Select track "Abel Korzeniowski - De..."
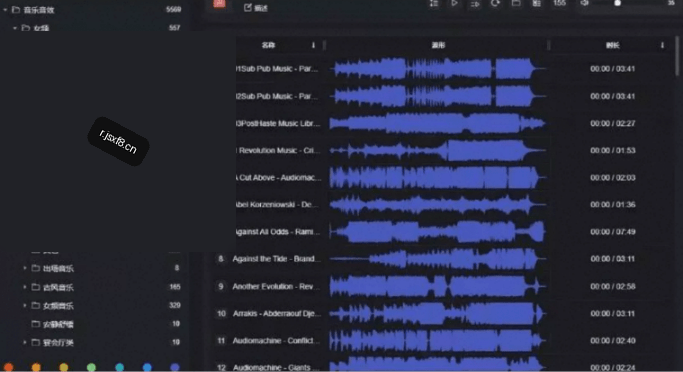683x372 pixels. pos(277,205)
